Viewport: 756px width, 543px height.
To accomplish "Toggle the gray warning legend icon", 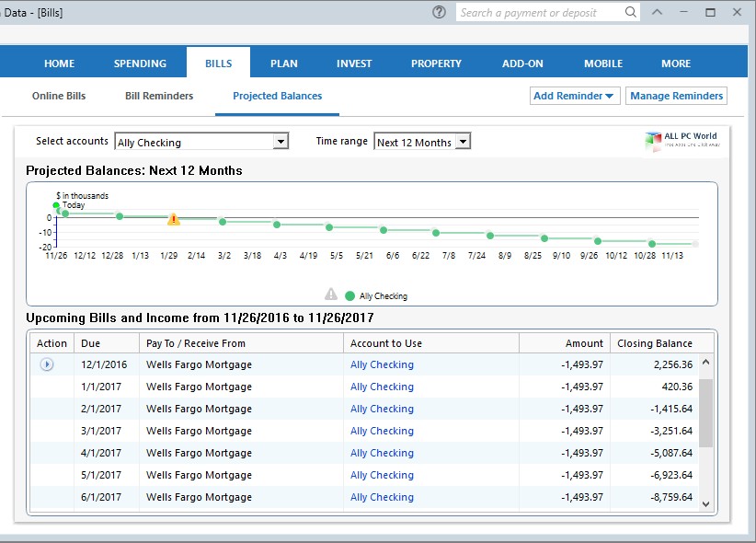I will [x=331, y=294].
